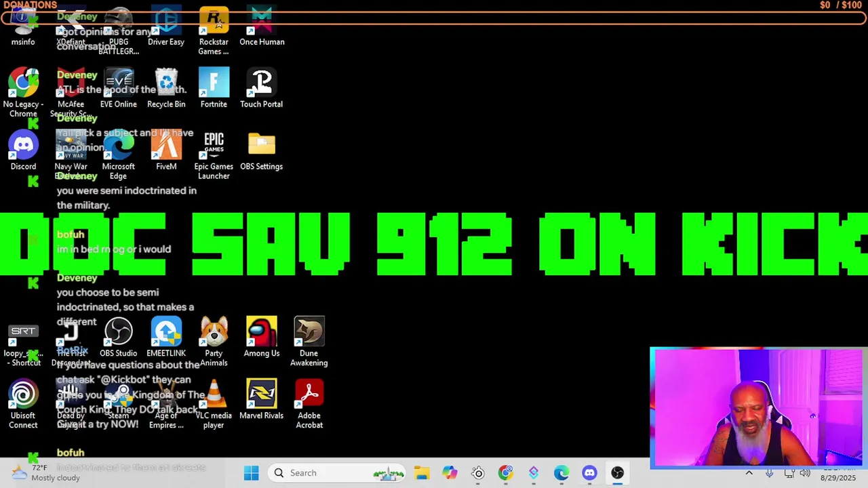
Task: Open Adobe Acrobat desktop shortcut
Action: (x=309, y=405)
